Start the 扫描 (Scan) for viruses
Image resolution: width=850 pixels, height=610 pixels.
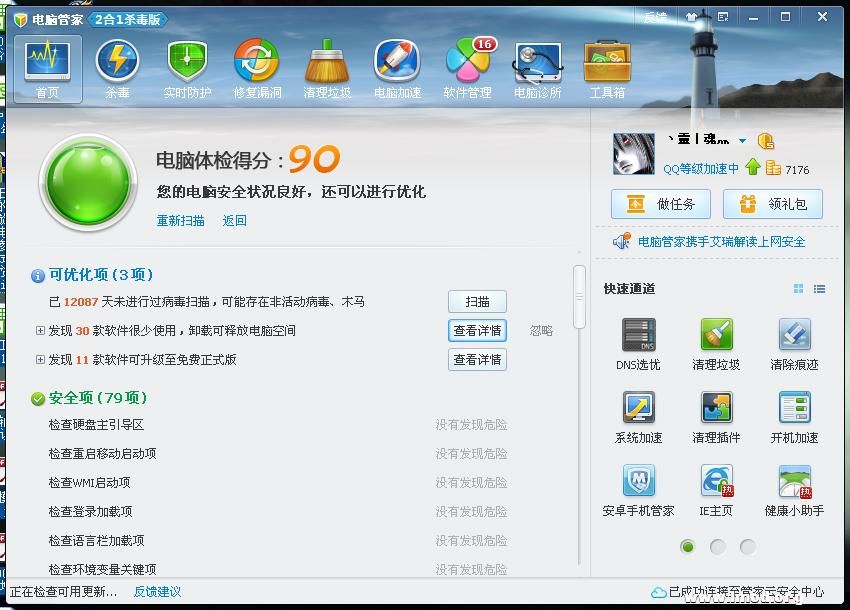(477, 301)
